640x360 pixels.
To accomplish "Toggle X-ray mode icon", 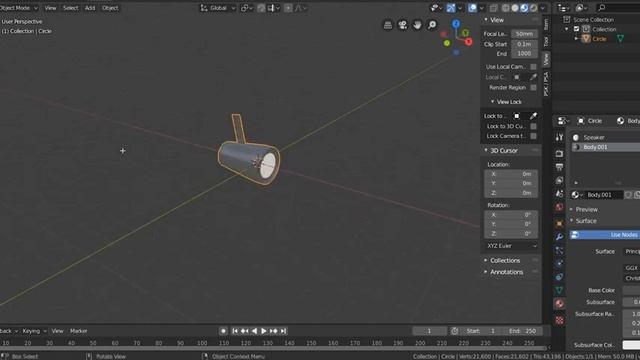I will point(493,8).
